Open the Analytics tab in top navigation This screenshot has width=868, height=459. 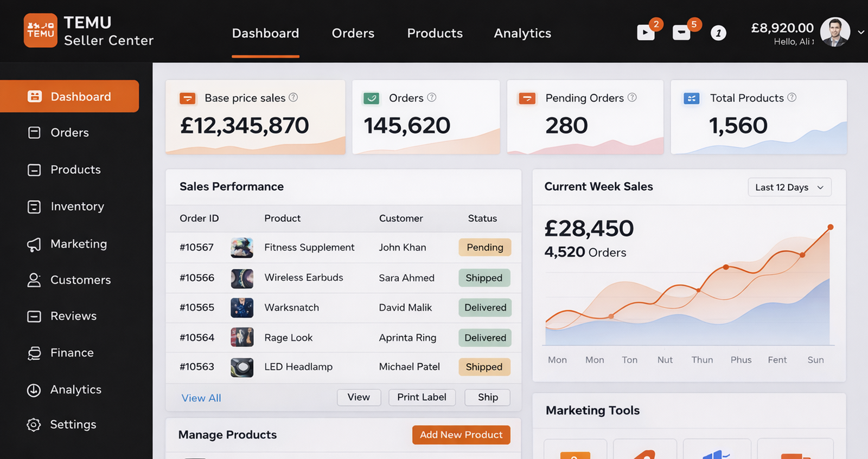pos(522,33)
